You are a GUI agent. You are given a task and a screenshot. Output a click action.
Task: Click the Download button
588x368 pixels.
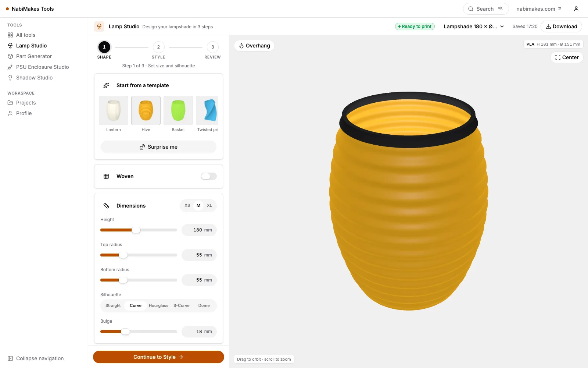click(x=561, y=26)
